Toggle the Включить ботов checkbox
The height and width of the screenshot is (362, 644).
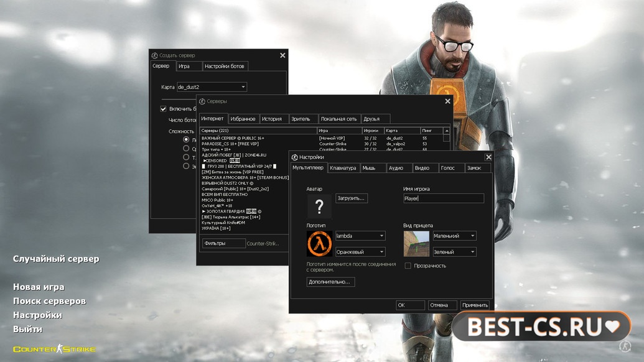coord(163,109)
